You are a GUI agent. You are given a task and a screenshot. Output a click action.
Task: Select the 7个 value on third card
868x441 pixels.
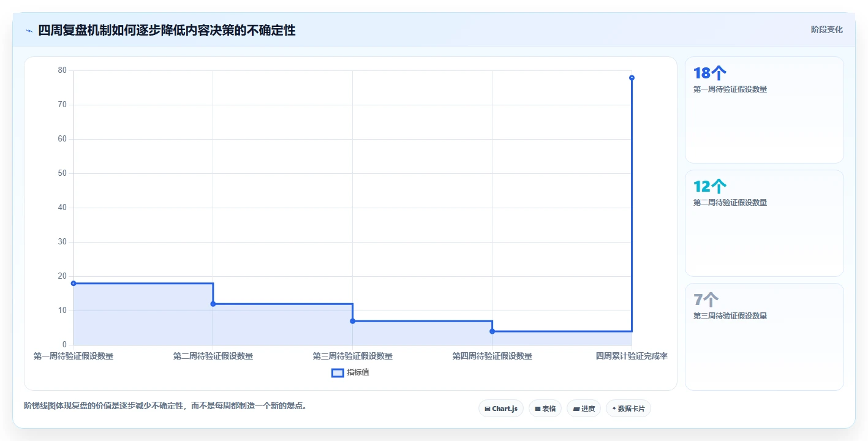point(706,300)
